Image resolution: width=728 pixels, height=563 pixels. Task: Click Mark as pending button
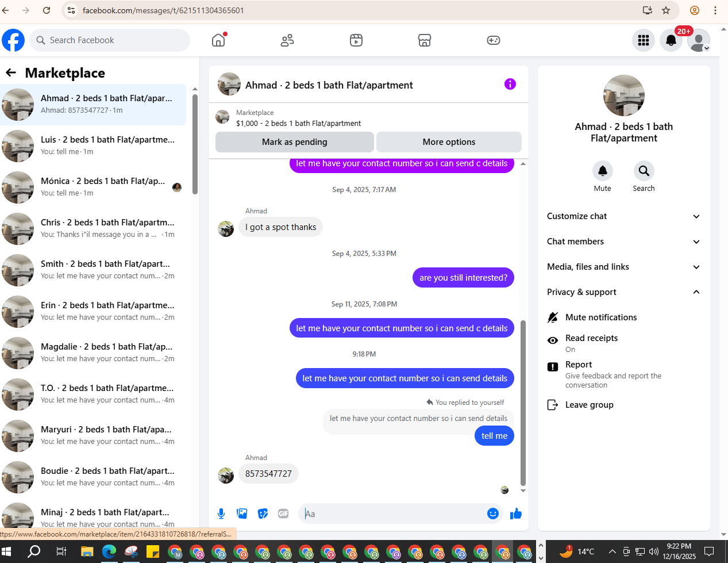pos(295,142)
